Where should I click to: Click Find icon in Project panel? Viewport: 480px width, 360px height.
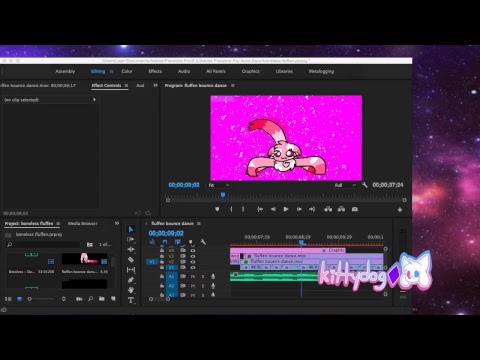pos(90,299)
